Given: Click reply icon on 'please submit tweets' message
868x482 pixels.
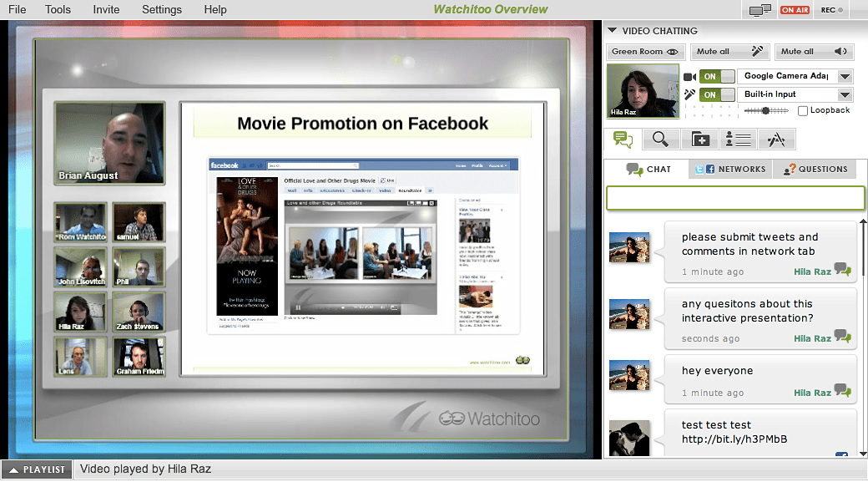Looking at the screenshot, I should pos(842,270).
